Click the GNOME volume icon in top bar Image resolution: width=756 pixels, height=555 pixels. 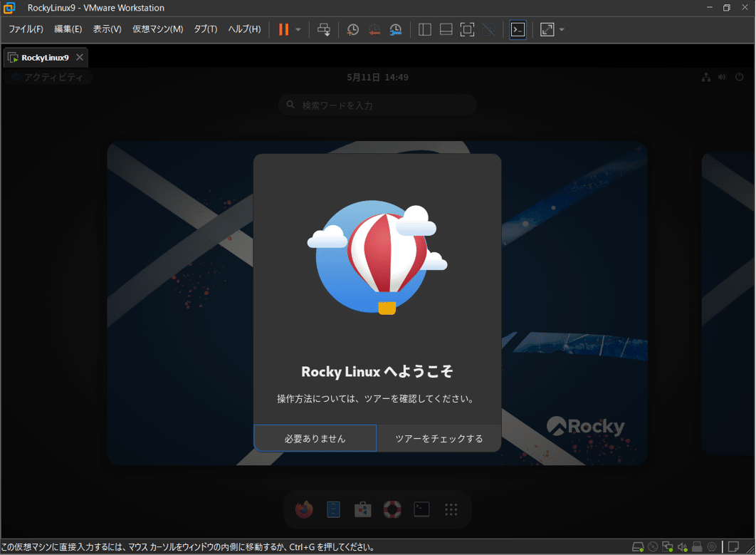723,77
